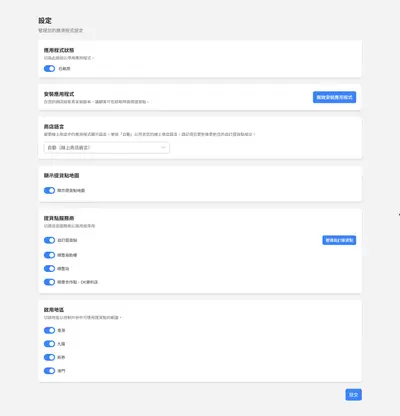Toggle the second region switch under 啟用地區
Image resolution: width=400 pixels, height=416 pixels.
tap(49, 344)
